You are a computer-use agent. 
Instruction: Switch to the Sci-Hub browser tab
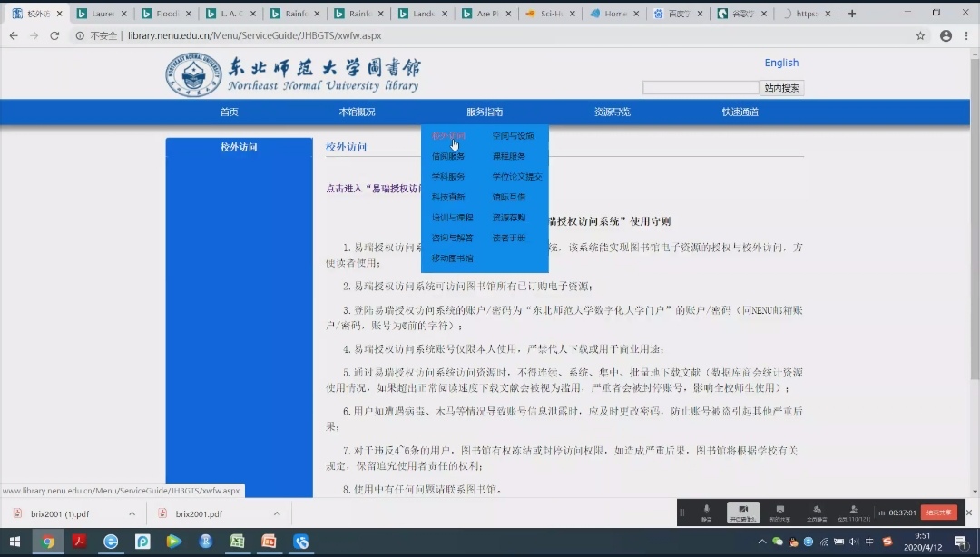pyautogui.click(x=551, y=14)
